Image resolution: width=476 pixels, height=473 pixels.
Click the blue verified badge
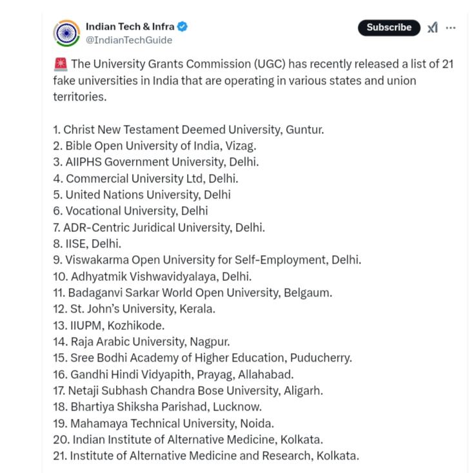coord(183,27)
